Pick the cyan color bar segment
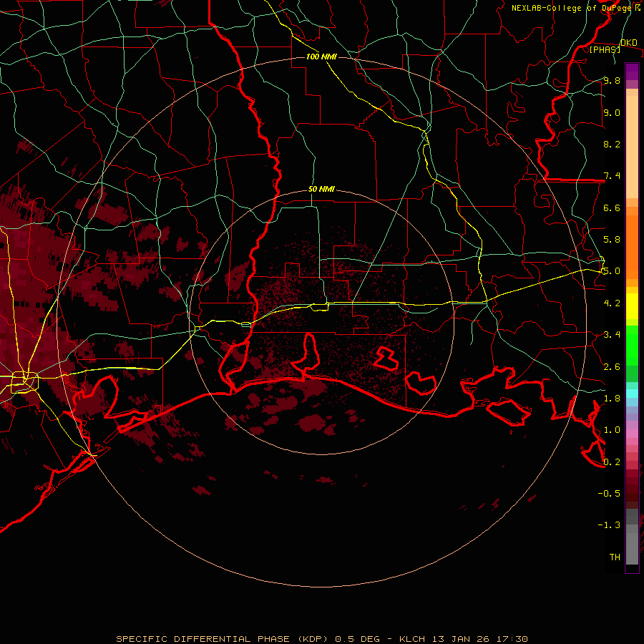This screenshot has width=644, height=644. (632, 394)
